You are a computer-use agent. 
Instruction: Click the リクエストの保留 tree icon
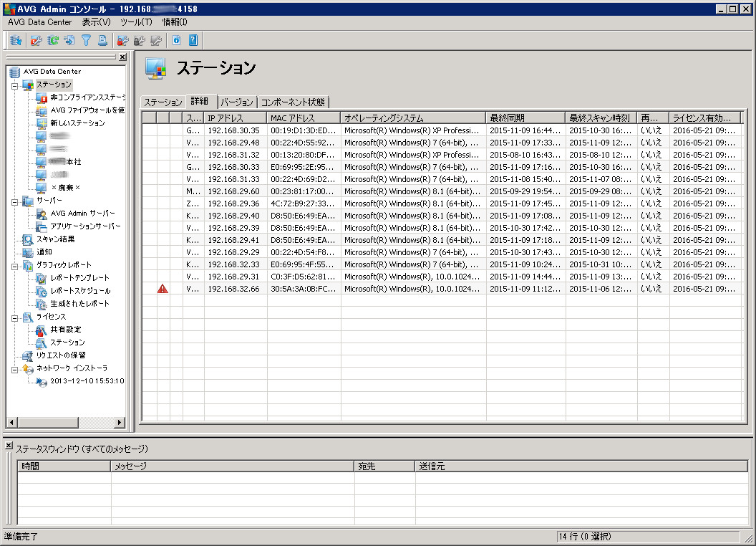coord(28,356)
